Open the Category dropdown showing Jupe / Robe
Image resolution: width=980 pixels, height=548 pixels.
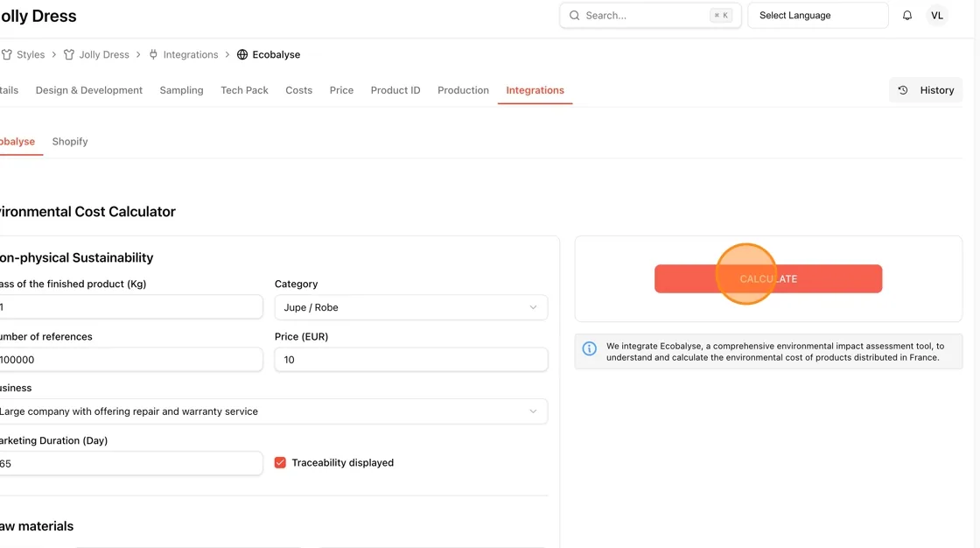click(x=410, y=307)
